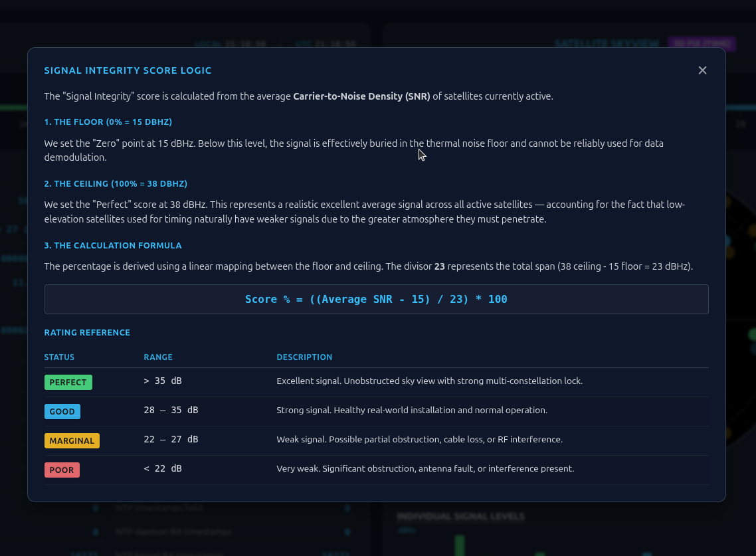The image size is (756, 556).
Task: Click the yellow MARGINAL status badge
Action: 72,440
